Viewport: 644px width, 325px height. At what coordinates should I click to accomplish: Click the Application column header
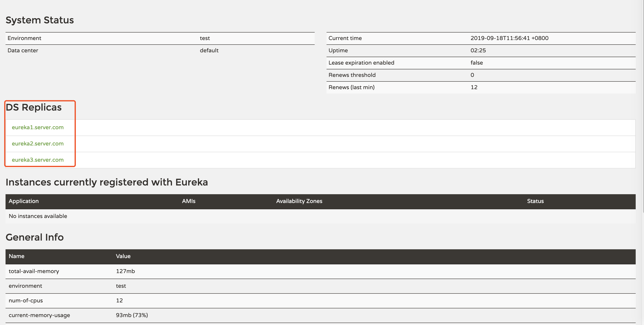[x=24, y=201]
